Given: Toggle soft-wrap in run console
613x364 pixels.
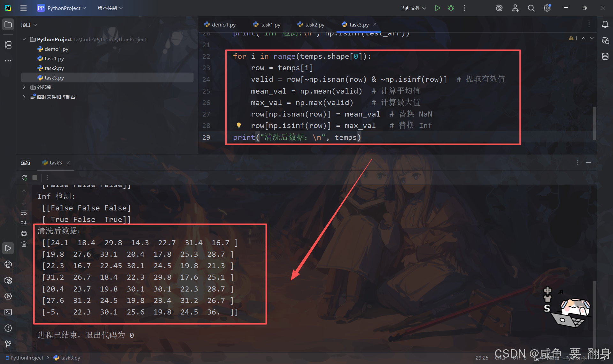Looking at the screenshot, I should click(x=24, y=213).
